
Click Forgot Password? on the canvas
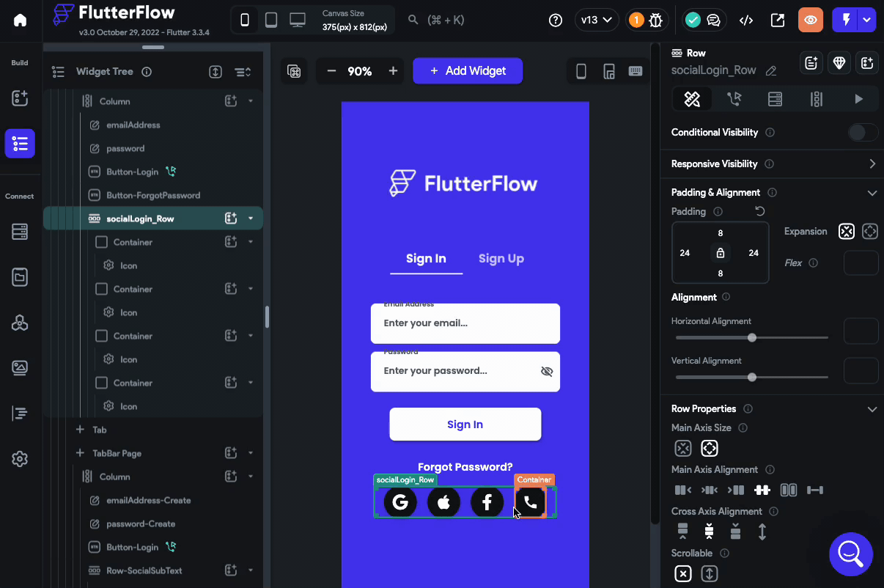coord(465,467)
